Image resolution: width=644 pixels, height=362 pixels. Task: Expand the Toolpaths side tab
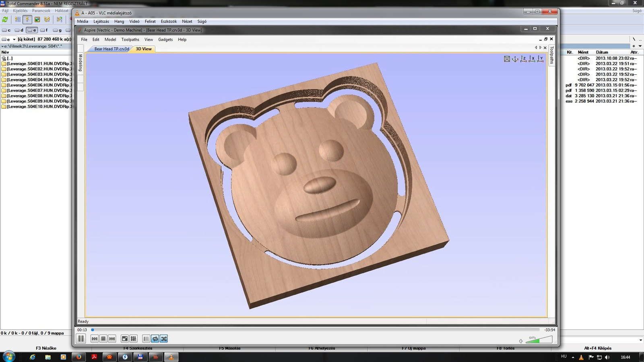click(551, 55)
